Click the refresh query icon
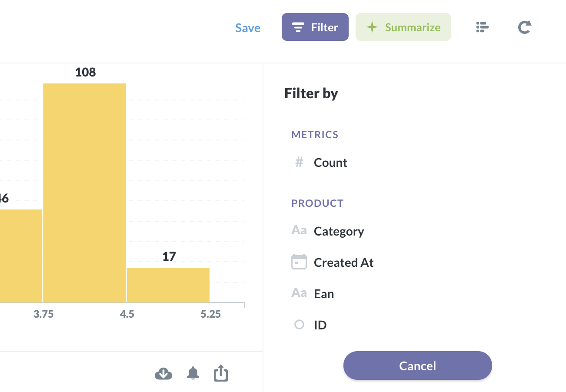Screen dimensions: 566x392 click(x=525, y=27)
